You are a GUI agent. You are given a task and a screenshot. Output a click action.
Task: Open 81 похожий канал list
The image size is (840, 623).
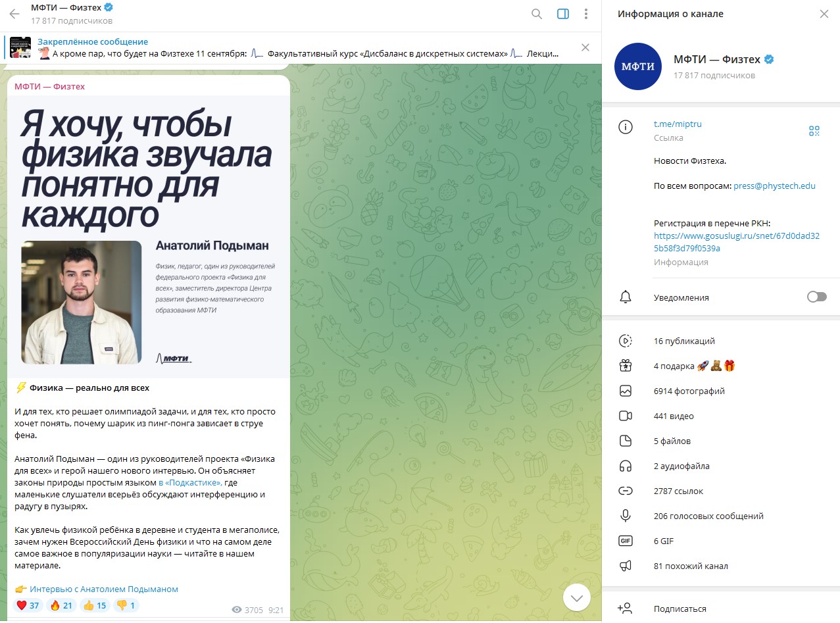pos(721,566)
